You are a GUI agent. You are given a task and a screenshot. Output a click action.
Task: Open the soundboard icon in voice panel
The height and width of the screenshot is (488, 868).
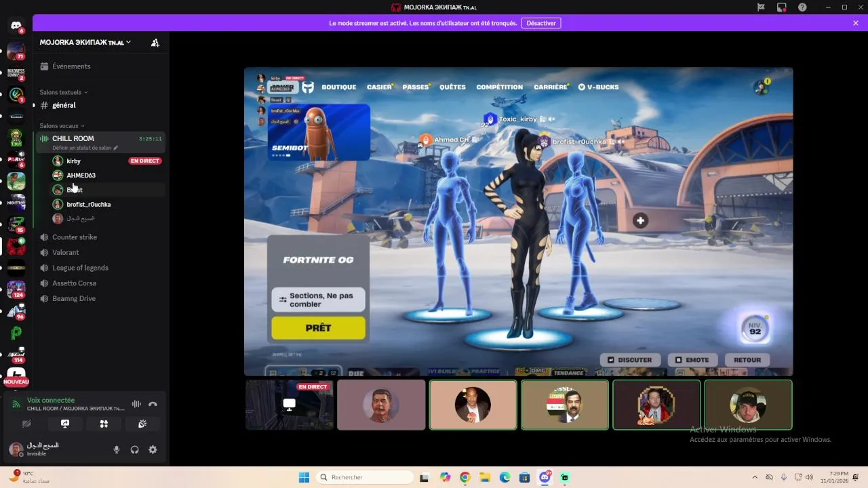(x=142, y=424)
